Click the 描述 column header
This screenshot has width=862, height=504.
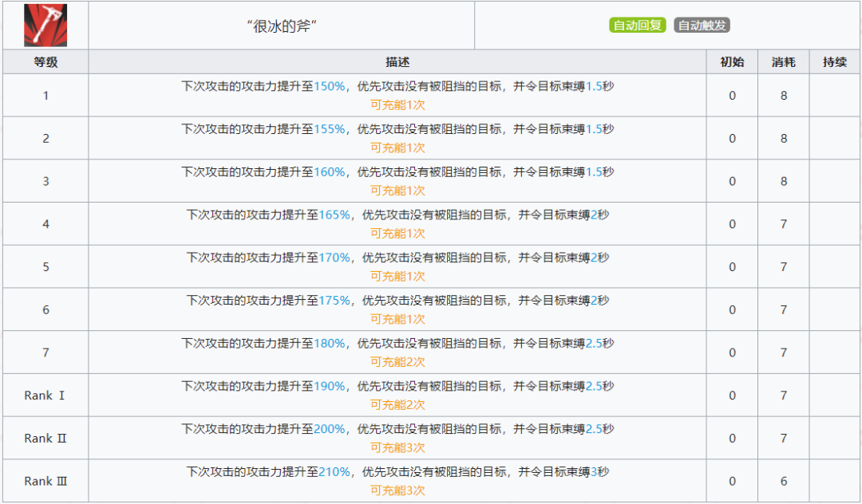point(397,62)
